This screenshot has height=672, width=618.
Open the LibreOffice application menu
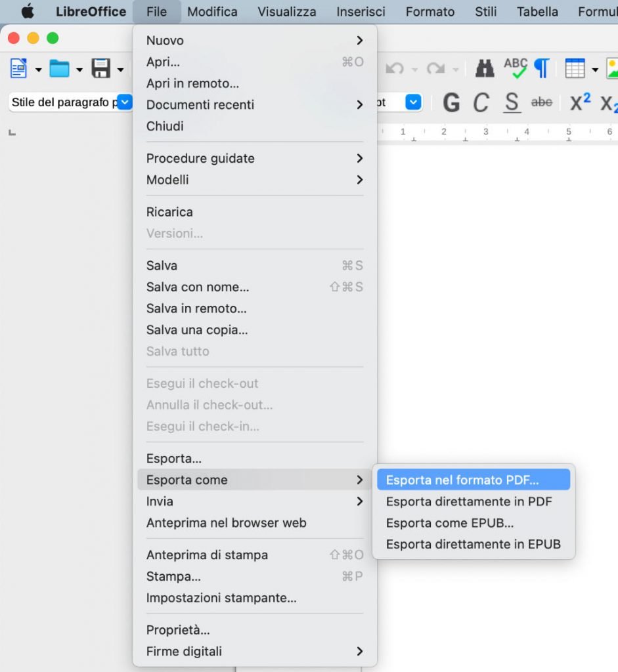coord(91,12)
